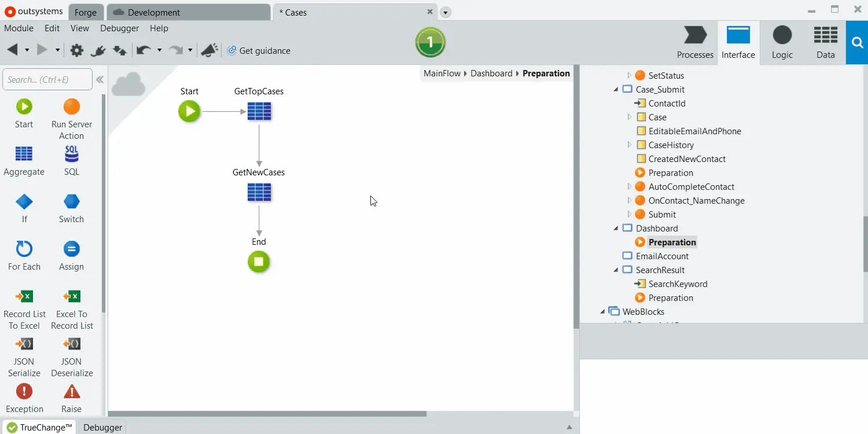Viewport: 868px width, 434px height.
Task: Click Get guidance link
Action: click(x=259, y=50)
